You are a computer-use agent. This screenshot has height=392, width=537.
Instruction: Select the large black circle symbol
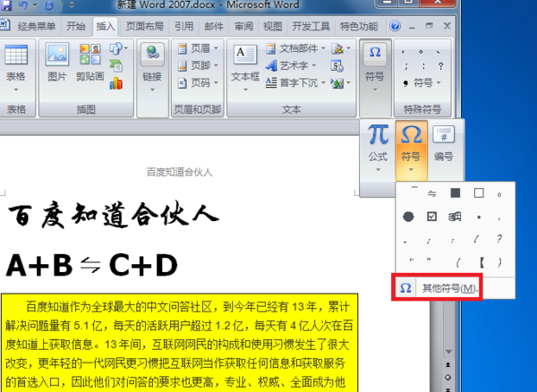coord(408,217)
